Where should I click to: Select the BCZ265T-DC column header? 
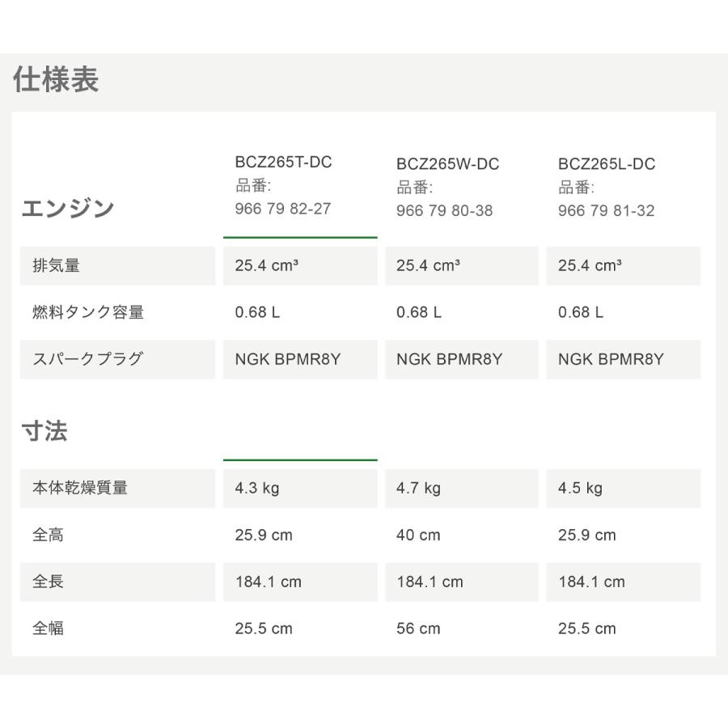[283, 163]
